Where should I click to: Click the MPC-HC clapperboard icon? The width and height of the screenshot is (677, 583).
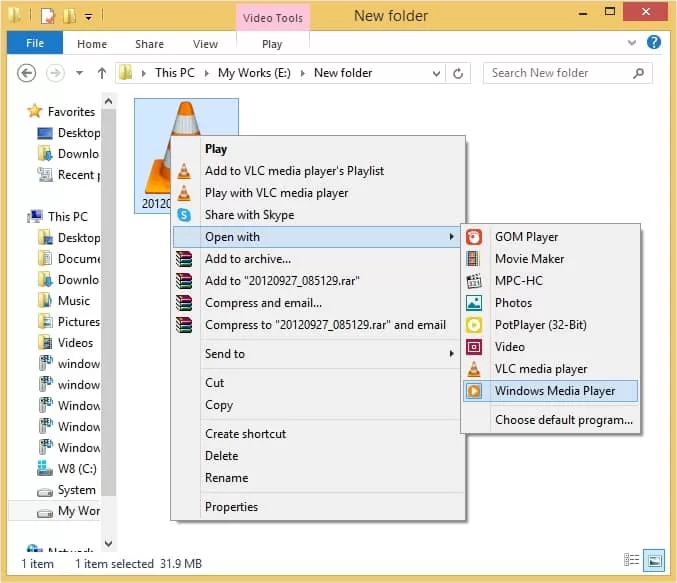click(x=474, y=281)
